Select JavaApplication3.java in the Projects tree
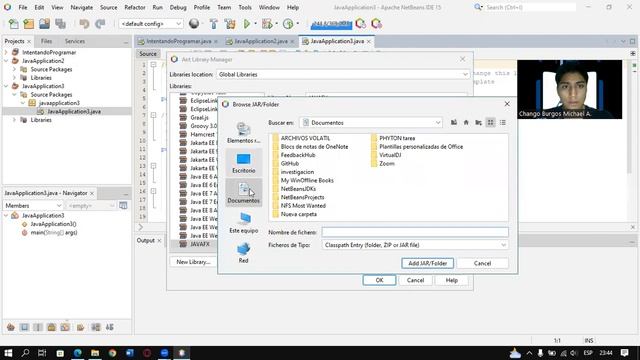The width and height of the screenshot is (640, 360). (x=73, y=111)
